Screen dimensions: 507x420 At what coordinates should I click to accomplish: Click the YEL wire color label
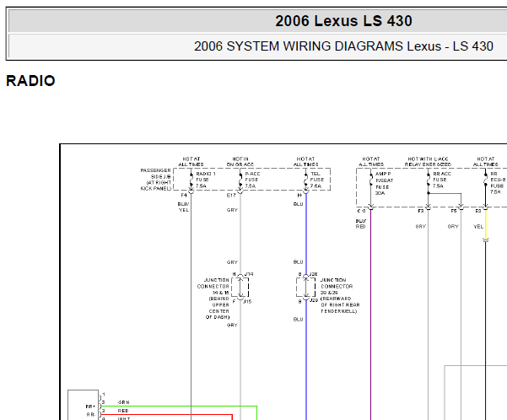(x=478, y=227)
